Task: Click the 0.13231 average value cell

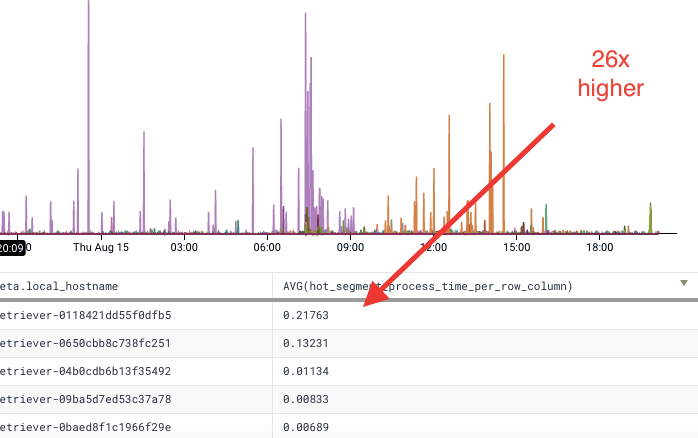Action: (307, 343)
